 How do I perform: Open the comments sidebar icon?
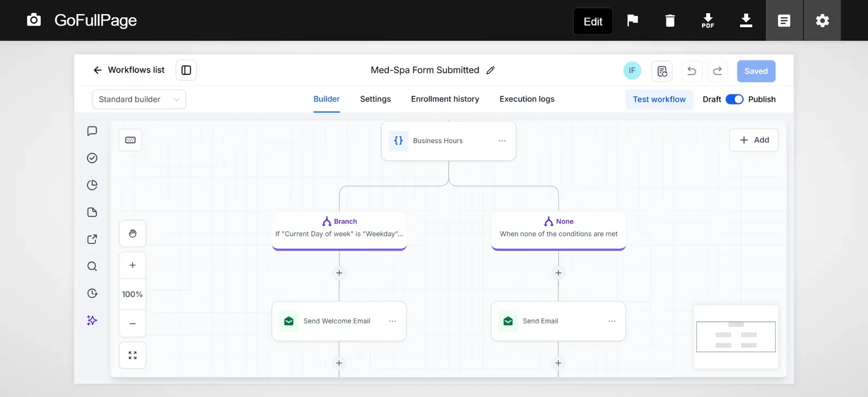click(x=92, y=131)
